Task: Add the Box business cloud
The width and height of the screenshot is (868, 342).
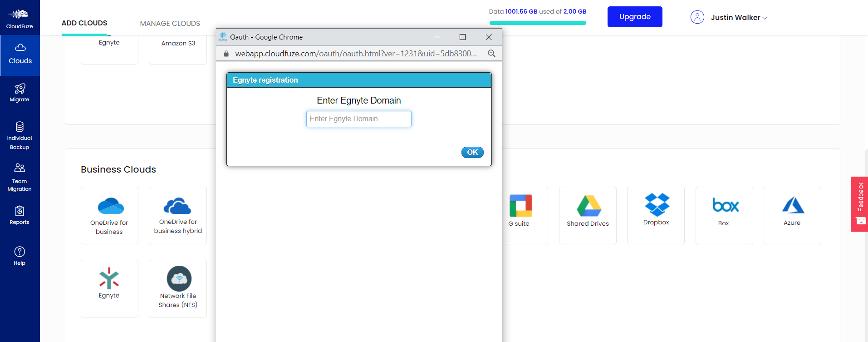Action: (724, 215)
